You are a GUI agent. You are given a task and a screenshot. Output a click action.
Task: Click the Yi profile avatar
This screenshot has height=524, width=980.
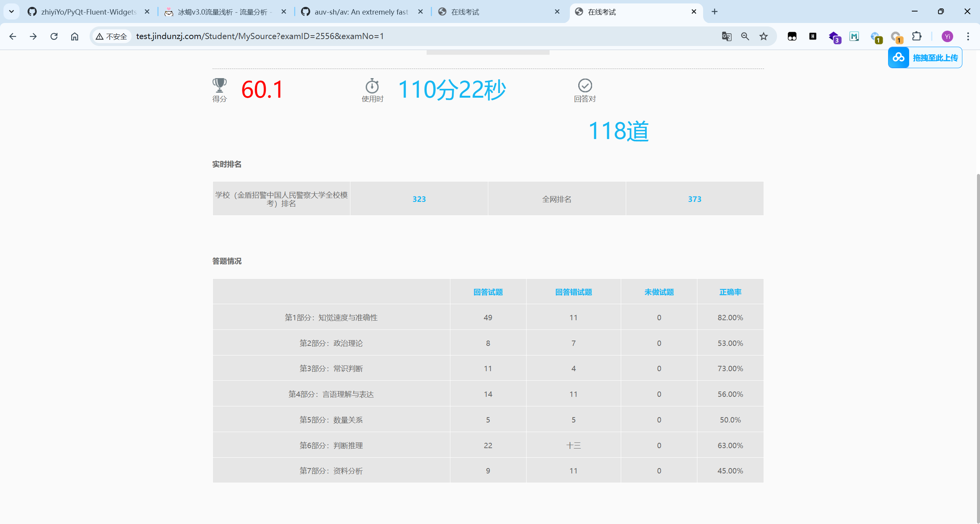pyautogui.click(x=947, y=36)
